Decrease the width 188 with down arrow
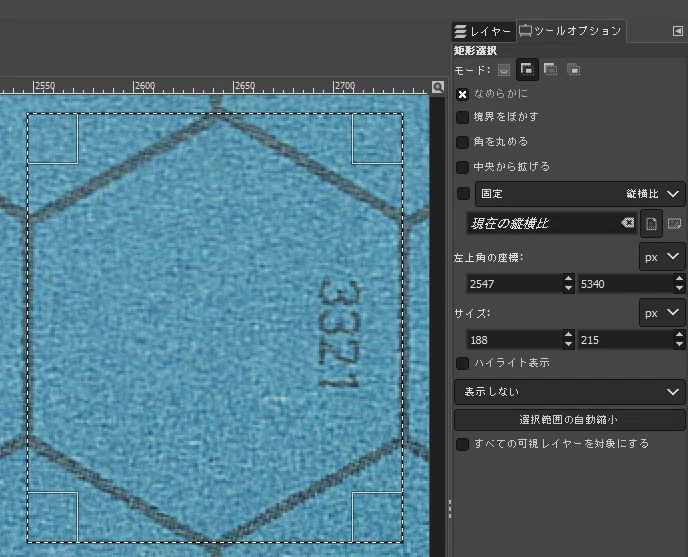Screen dimensions: 688x557 pos(569,345)
